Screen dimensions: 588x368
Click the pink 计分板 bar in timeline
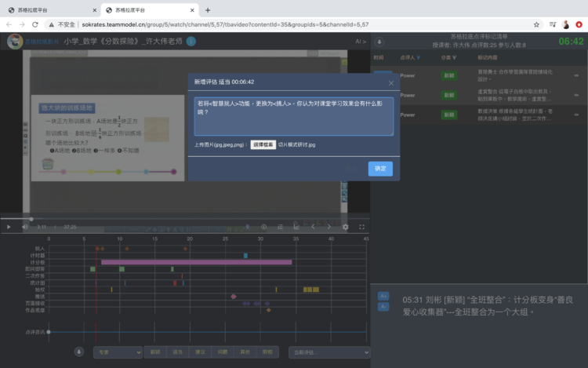click(196, 262)
